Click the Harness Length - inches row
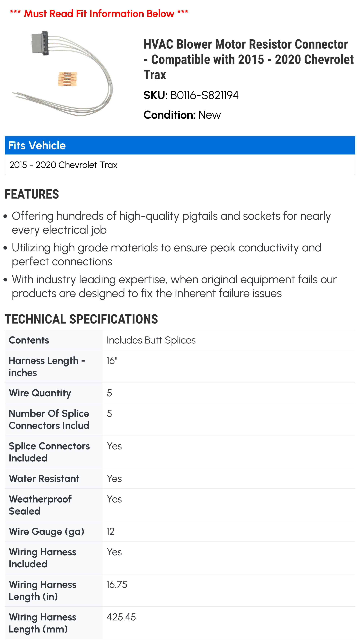This screenshot has height=644, width=360. click(x=180, y=367)
